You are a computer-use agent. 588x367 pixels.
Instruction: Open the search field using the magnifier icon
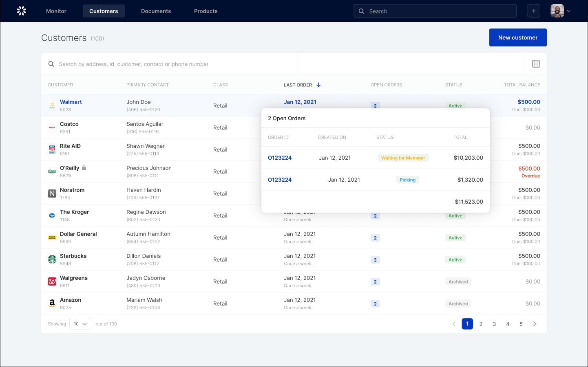(x=361, y=11)
